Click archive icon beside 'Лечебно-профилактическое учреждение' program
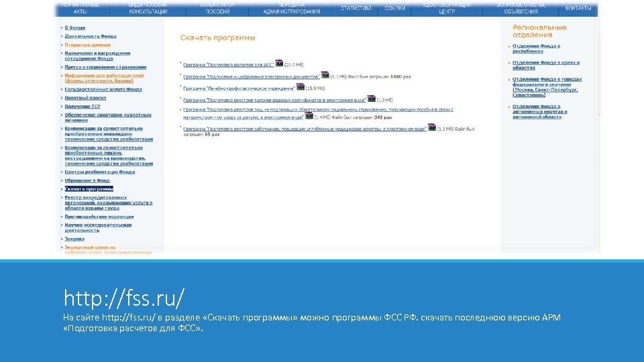Image resolution: width=644 pixels, height=362 pixels. [x=301, y=86]
